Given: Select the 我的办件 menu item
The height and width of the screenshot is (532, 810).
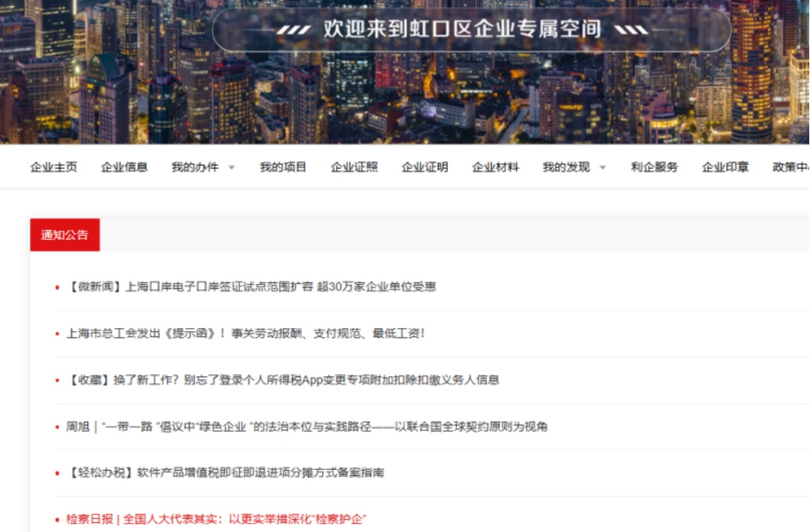Looking at the screenshot, I should coord(196,167).
